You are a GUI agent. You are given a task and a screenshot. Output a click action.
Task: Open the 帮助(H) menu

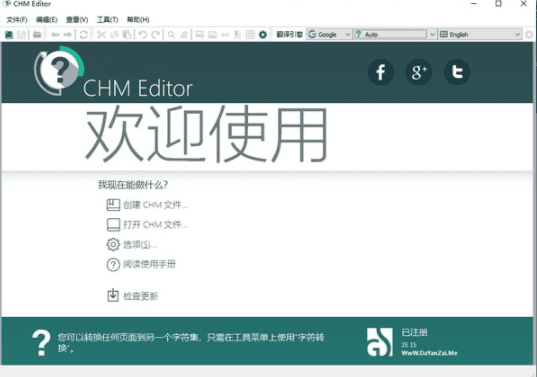coord(138,20)
